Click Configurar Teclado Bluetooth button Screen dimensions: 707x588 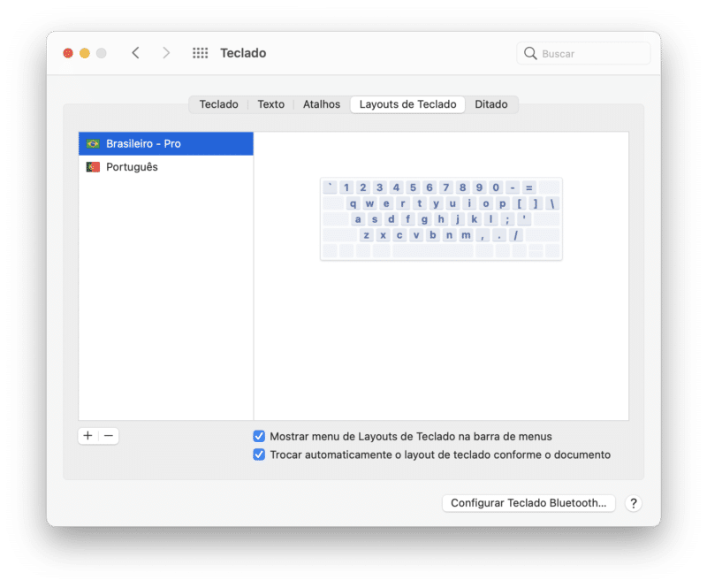[x=528, y=503]
